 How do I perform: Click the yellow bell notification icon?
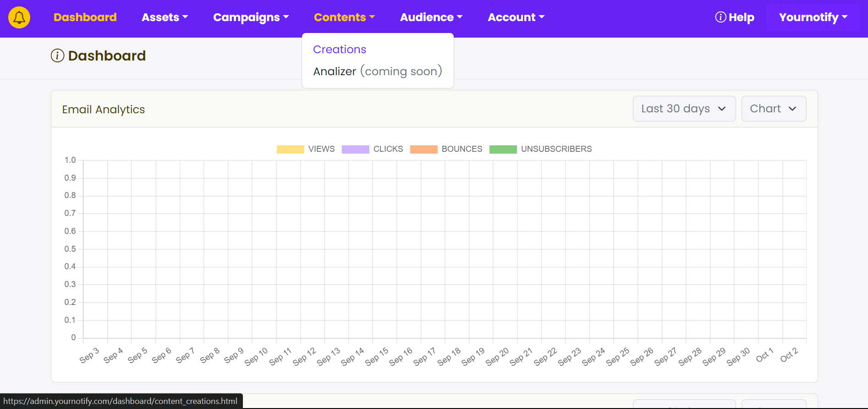[x=19, y=17]
